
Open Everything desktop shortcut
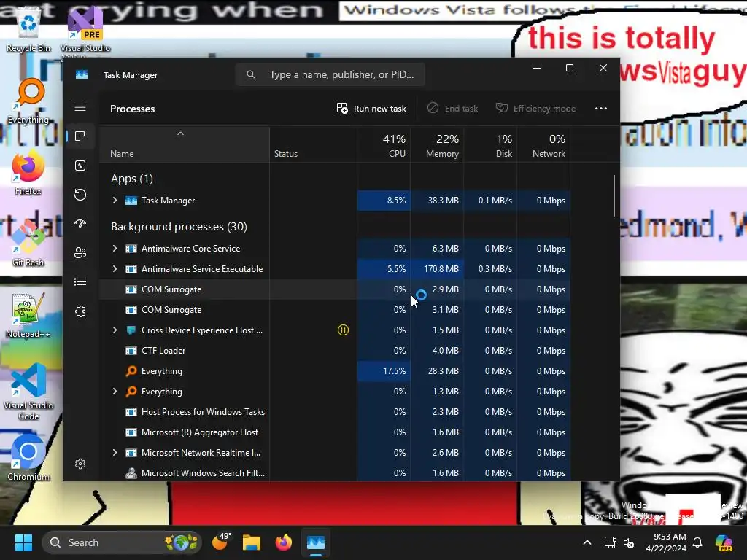28,101
